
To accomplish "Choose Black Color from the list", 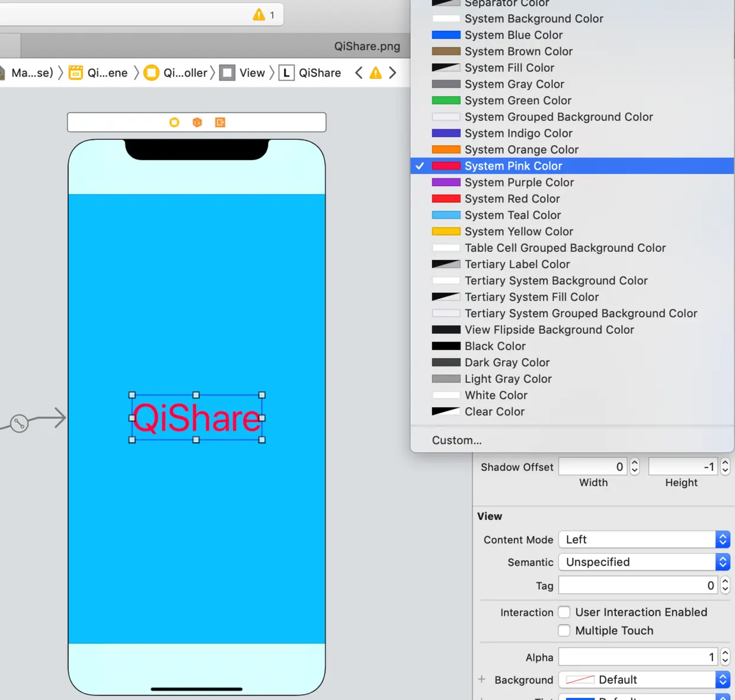I will [x=573, y=346].
